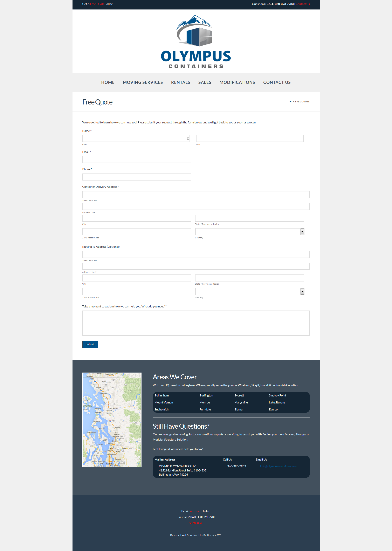Click the 'Free Quote' page heading
This screenshot has width=392, height=551.
(x=97, y=102)
